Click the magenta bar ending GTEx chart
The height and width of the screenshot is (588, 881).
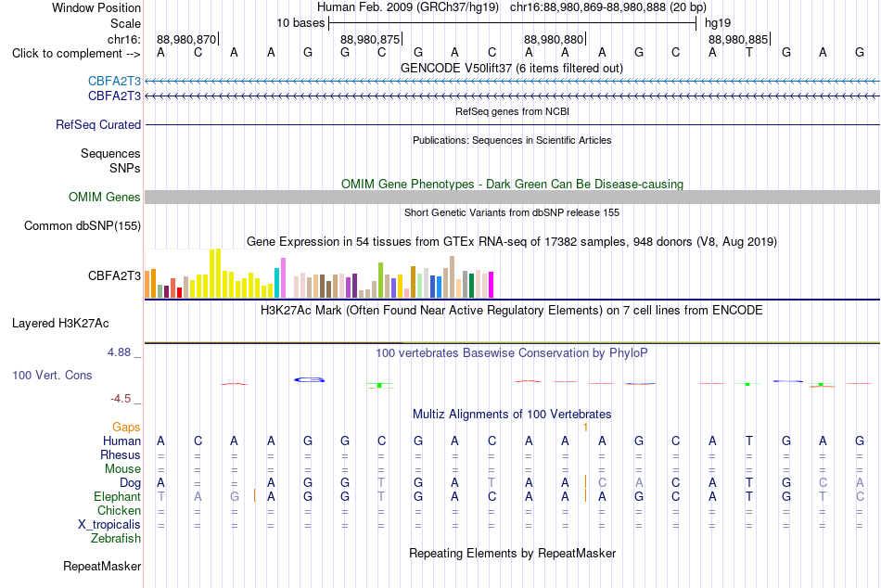492,285
